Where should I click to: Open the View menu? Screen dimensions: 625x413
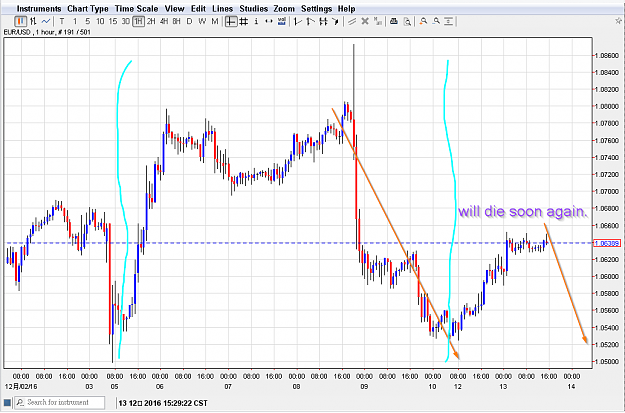pyautogui.click(x=174, y=9)
